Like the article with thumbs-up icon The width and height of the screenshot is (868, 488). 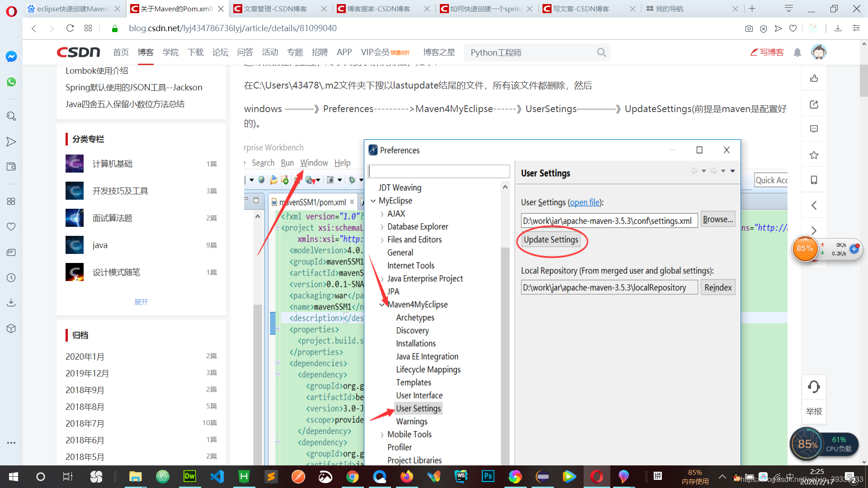pos(814,79)
